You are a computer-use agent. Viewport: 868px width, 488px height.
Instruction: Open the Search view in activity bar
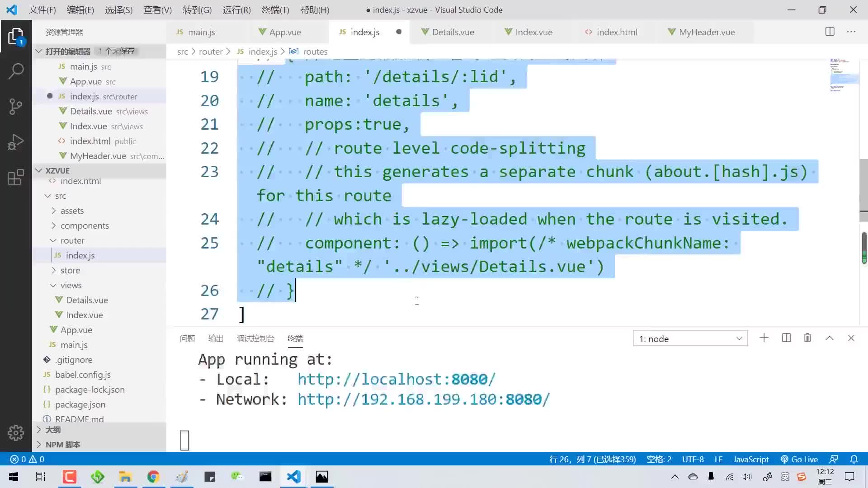click(16, 71)
